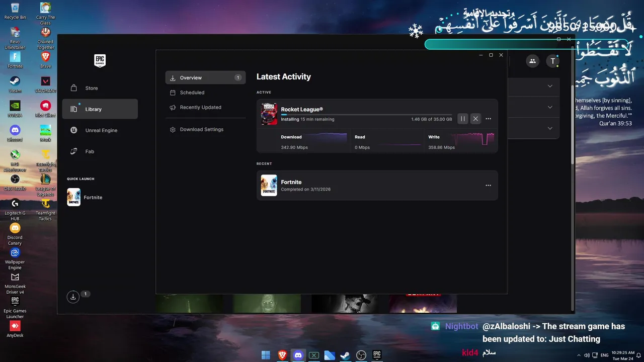Open Epic Games Launcher from the taskbar
Screen dimensions: 644x362
pos(377,355)
